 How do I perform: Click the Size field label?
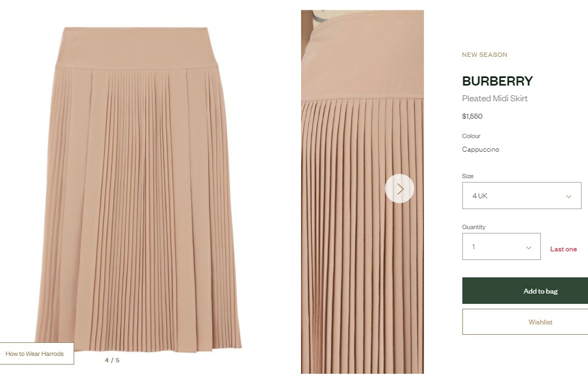468,176
